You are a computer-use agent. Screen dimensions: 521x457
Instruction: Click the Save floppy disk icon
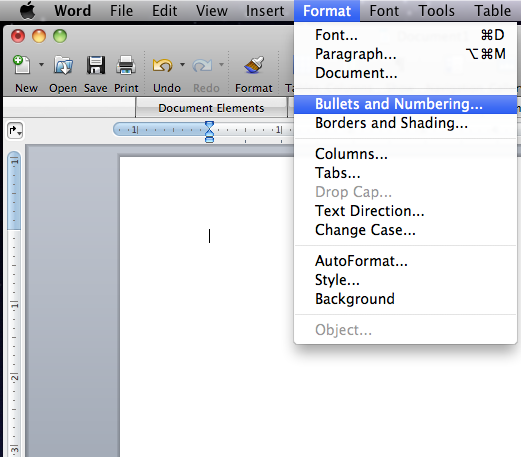pos(96,65)
